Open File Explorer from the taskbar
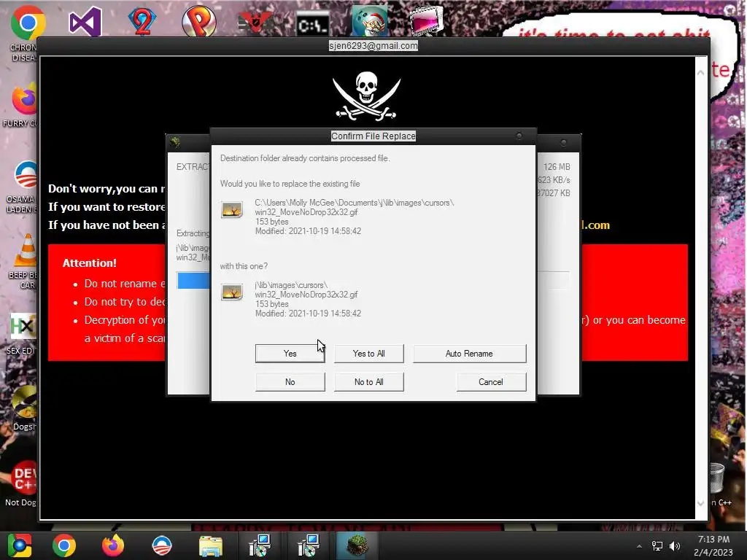Viewport: 747px width, 560px height. coord(211,547)
